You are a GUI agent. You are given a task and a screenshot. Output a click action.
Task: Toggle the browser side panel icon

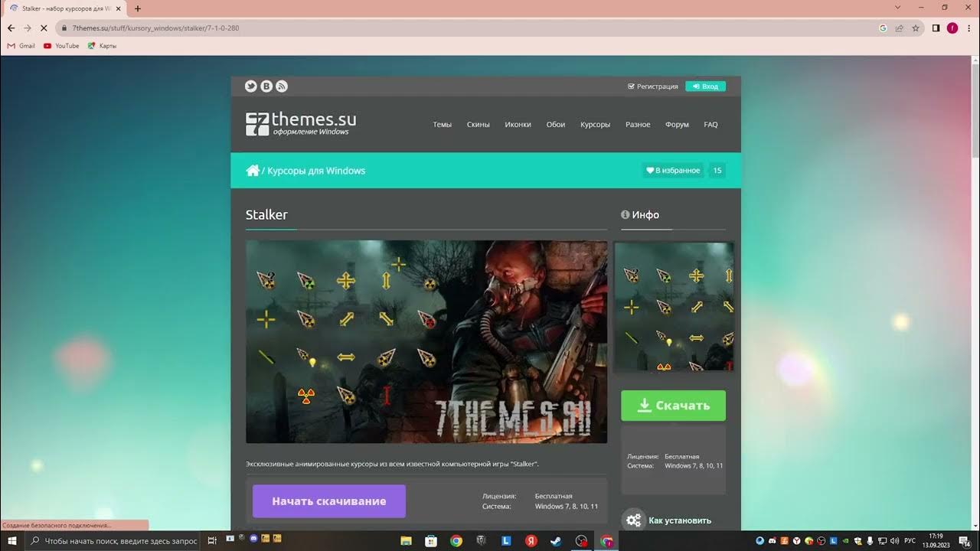click(936, 28)
